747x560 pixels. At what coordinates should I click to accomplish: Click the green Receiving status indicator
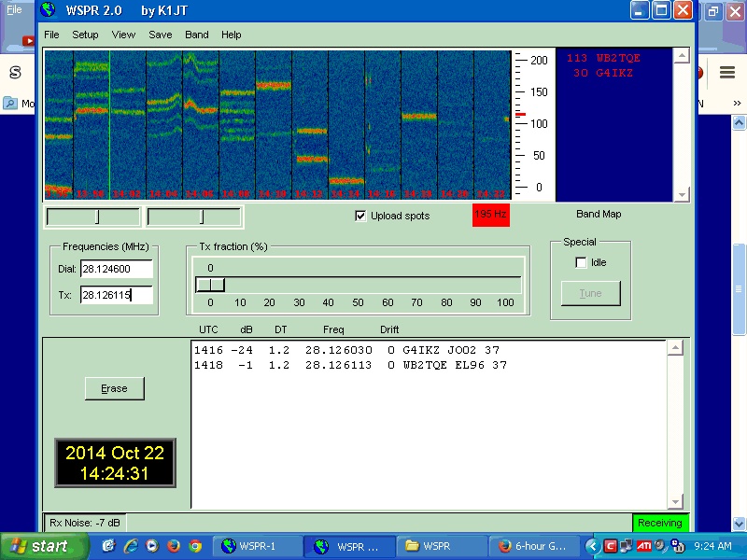[660, 523]
